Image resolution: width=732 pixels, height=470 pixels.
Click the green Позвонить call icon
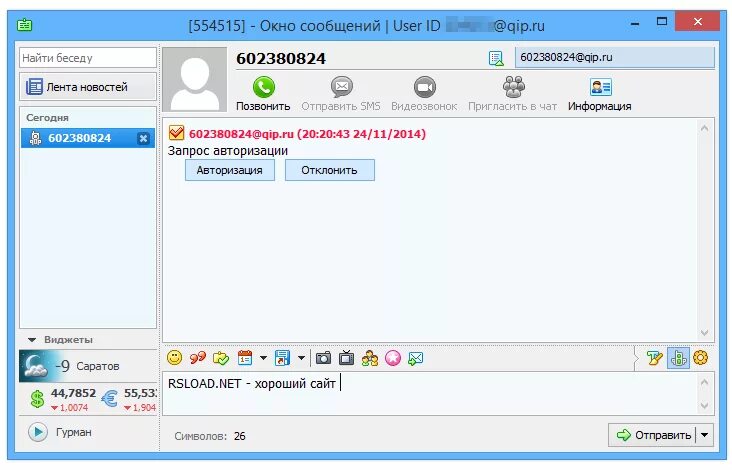click(x=264, y=87)
